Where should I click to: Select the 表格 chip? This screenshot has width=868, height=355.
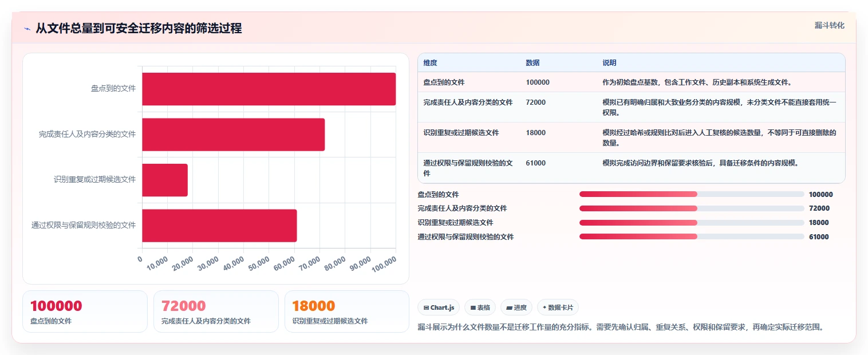(x=480, y=307)
